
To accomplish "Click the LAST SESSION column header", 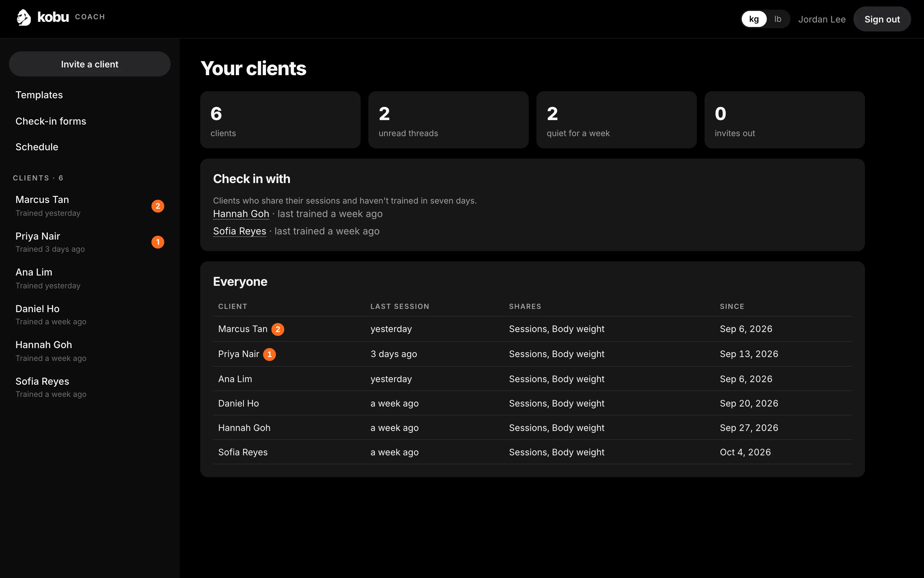I will pyautogui.click(x=400, y=307).
